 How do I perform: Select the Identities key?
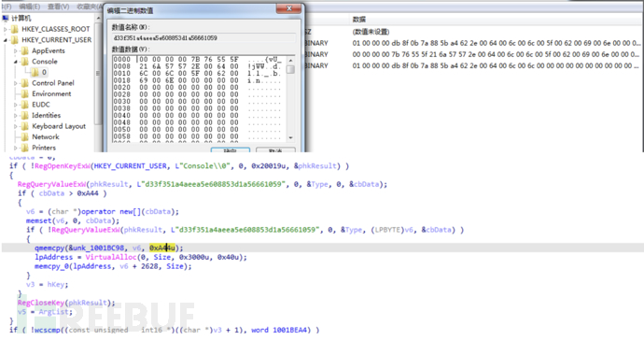[x=46, y=115]
